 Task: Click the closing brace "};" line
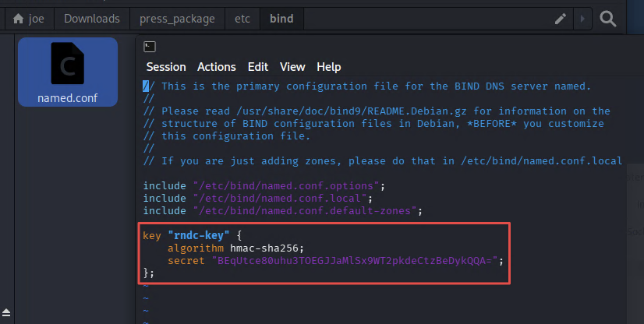(x=149, y=273)
